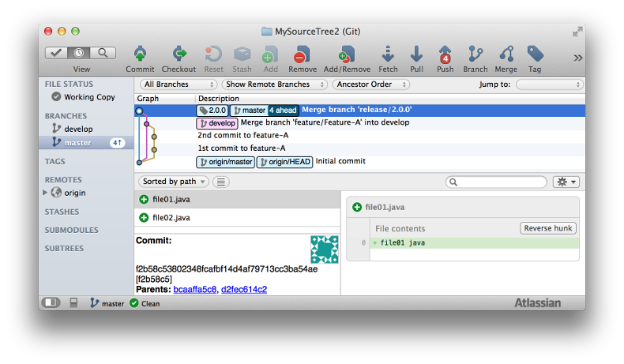Click the file search field
The height and width of the screenshot is (364, 624).
(496, 182)
